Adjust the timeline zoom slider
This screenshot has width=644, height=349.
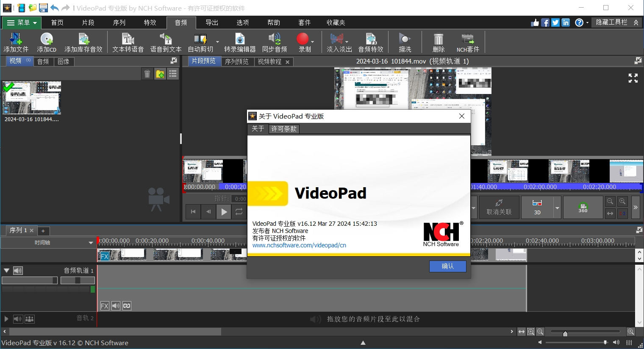pyautogui.click(x=585, y=332)
